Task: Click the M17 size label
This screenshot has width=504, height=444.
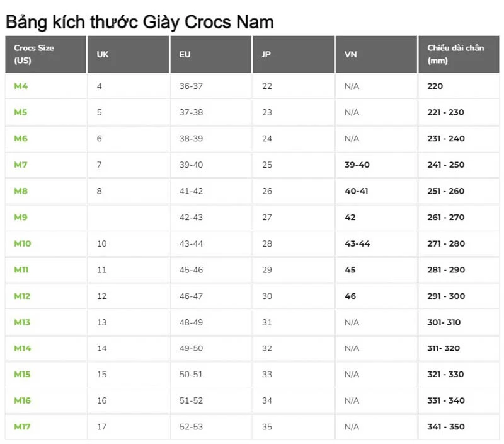Action: pyautogui.click(x=22, y=426)
